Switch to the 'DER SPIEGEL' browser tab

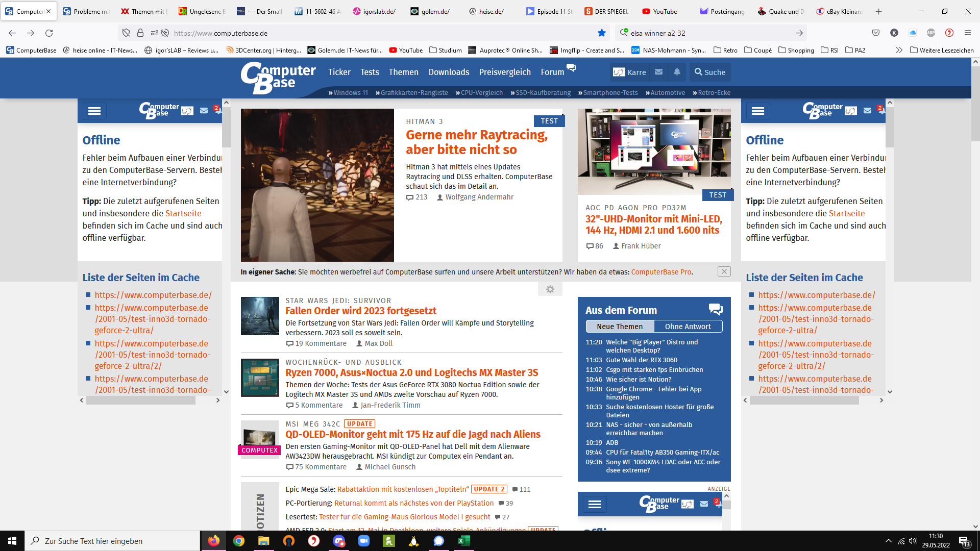click(x=607, y=11)
